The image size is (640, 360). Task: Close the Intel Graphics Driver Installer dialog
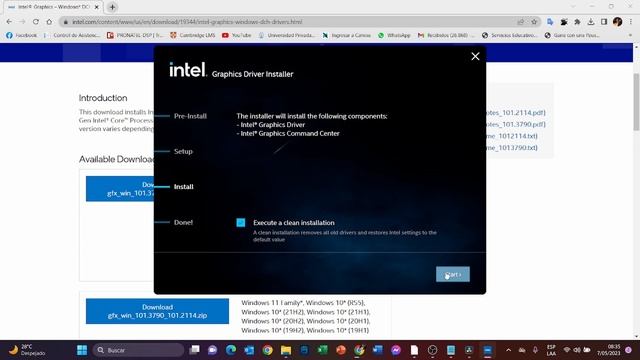click(x=475, y=56)
